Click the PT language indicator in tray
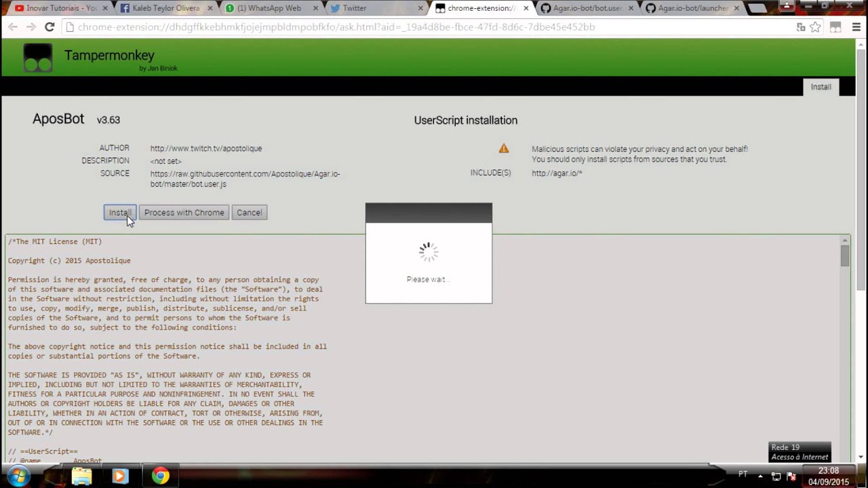This screenshot has height=488, width=868. pyautogui.click(x=743, y=474)
